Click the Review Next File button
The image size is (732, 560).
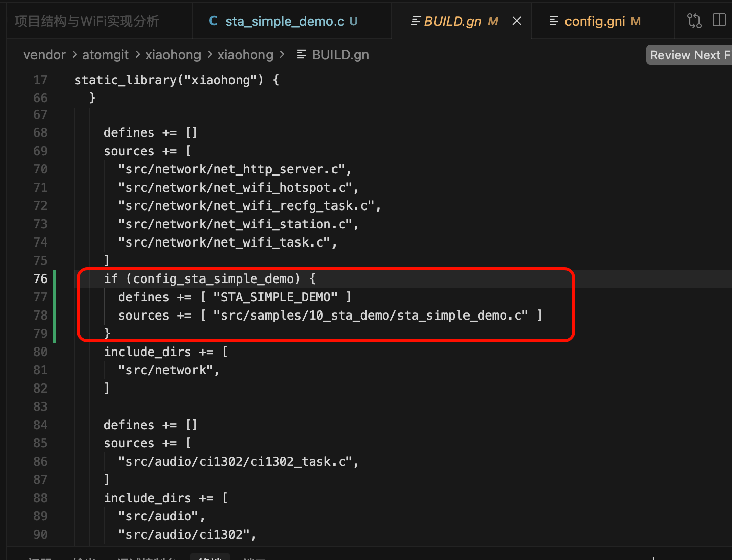(x=689, y=55)
